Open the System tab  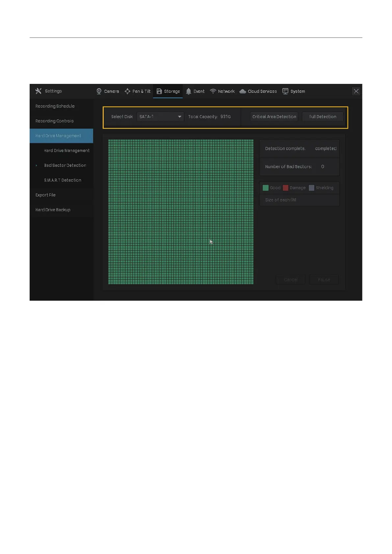[294, 91]
